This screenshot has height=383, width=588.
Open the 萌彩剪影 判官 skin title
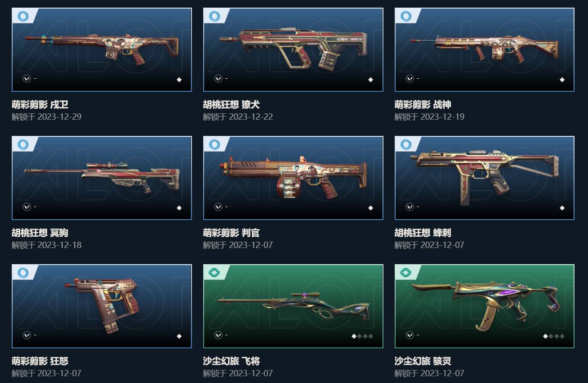pos(231,233)
